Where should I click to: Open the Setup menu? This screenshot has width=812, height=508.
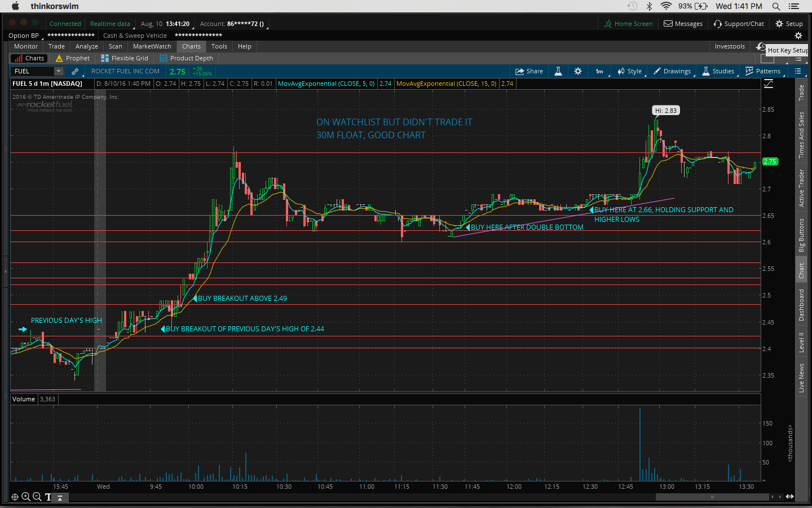(x=789, y=24)
